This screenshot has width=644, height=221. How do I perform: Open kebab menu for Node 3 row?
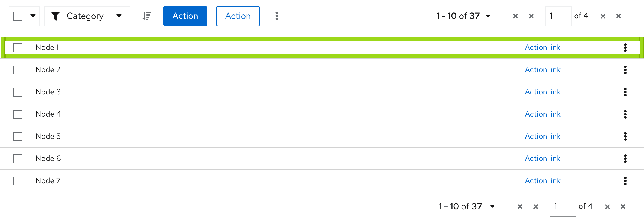625,92
